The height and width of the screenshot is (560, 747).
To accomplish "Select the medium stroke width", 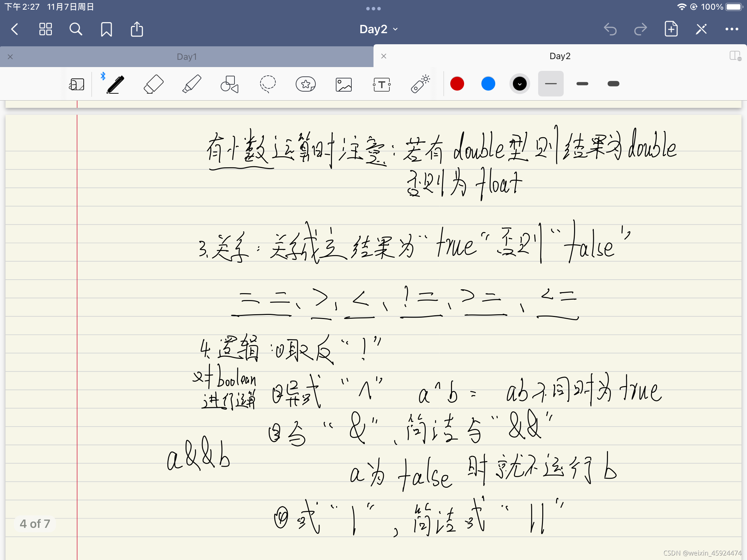I will coord(582,84).
